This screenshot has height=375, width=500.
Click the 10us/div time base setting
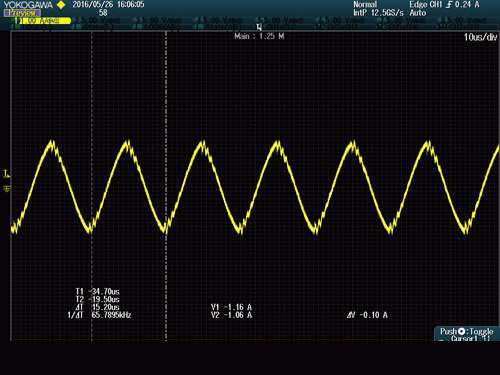pyautogui.click(x=480, y=37)
